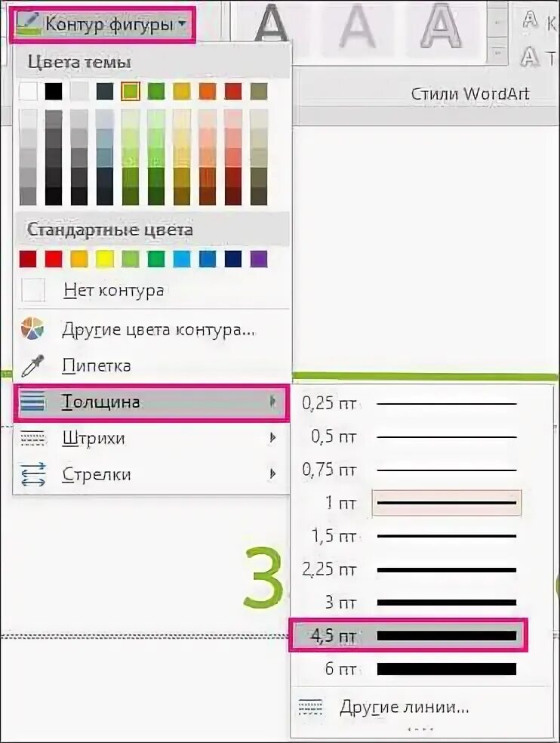560x743 pixels.
Task: Apply the first WordArt style letter A
Action: tap(272, 27)
